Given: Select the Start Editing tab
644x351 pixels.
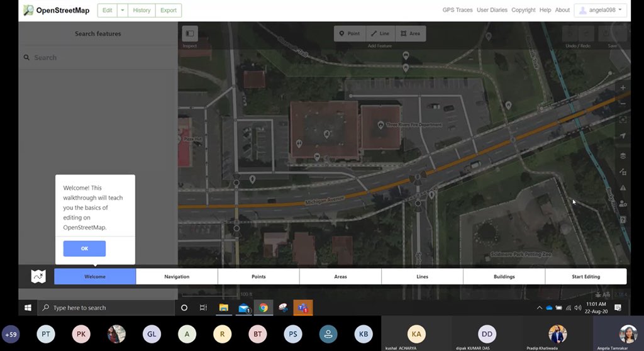Looking at the screenshot, I should [586, 277].
